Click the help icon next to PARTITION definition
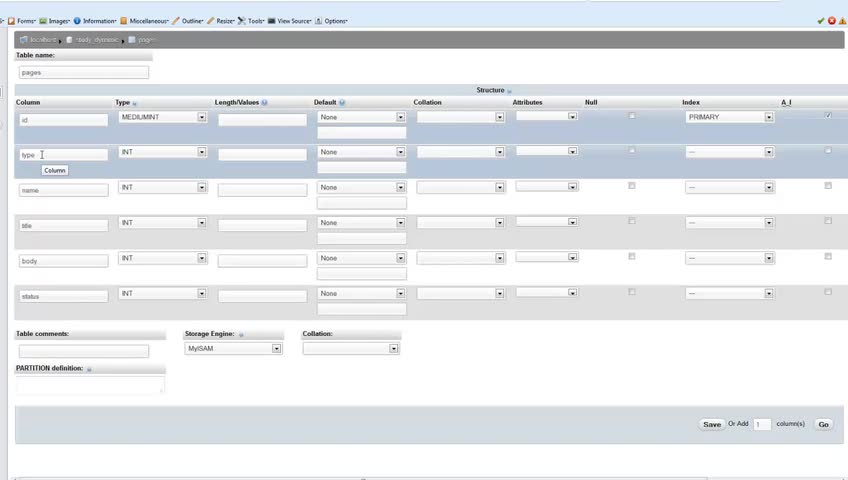Viewport: 848px width, 480px height. tap(89, 369)
